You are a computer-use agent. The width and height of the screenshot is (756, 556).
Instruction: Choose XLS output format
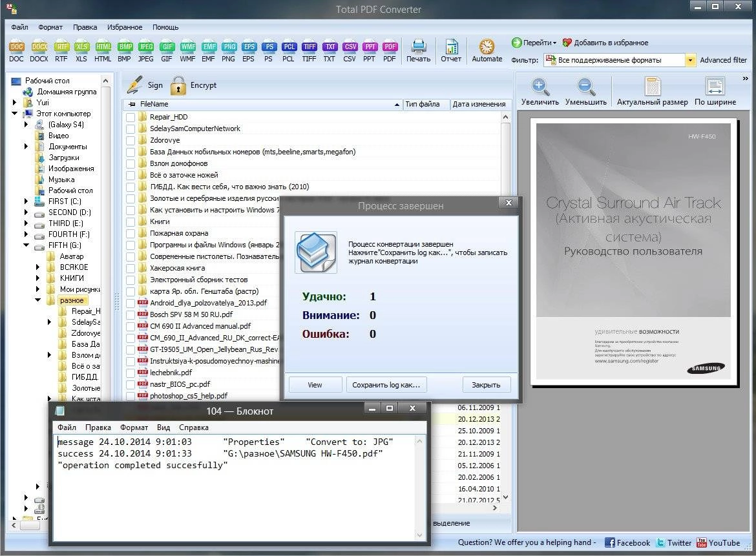click(81, 51)
